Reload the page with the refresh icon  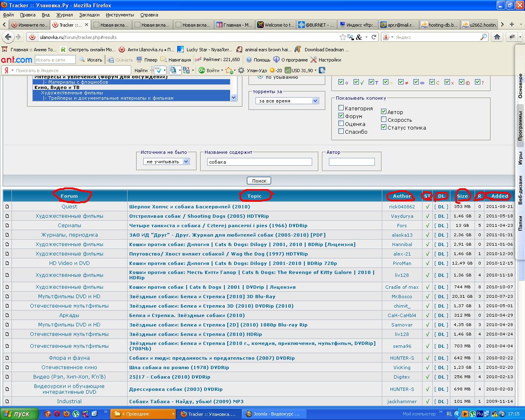pyautogui.click(x=374, y=37)
